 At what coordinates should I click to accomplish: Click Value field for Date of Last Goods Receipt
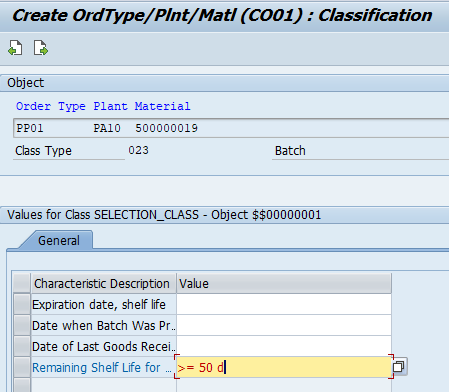[x=284, y=346]
